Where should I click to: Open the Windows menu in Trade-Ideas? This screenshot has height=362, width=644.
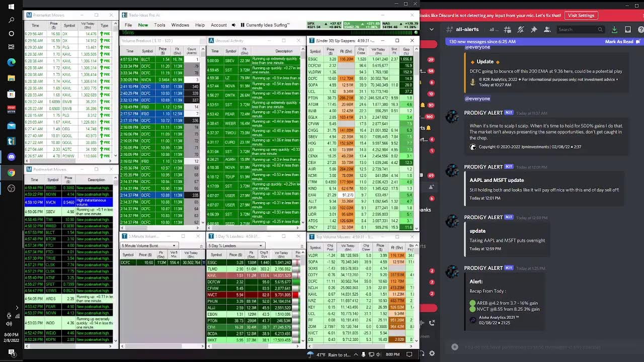pyautogui.click(x=180, y=25)
